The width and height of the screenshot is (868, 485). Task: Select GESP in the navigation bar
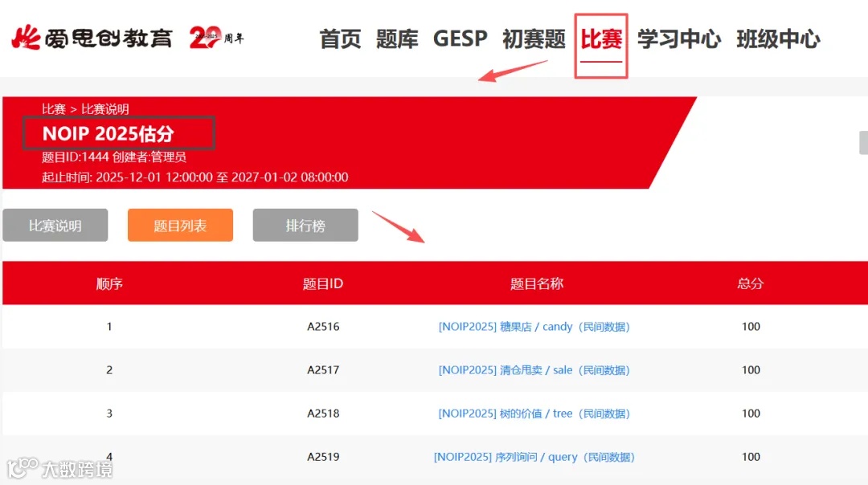(460, 38)
